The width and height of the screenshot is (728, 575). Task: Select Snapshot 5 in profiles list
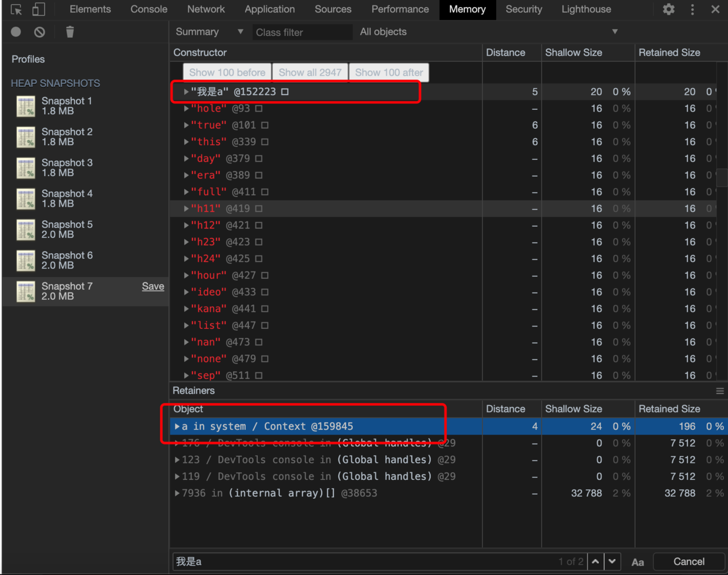85,229
